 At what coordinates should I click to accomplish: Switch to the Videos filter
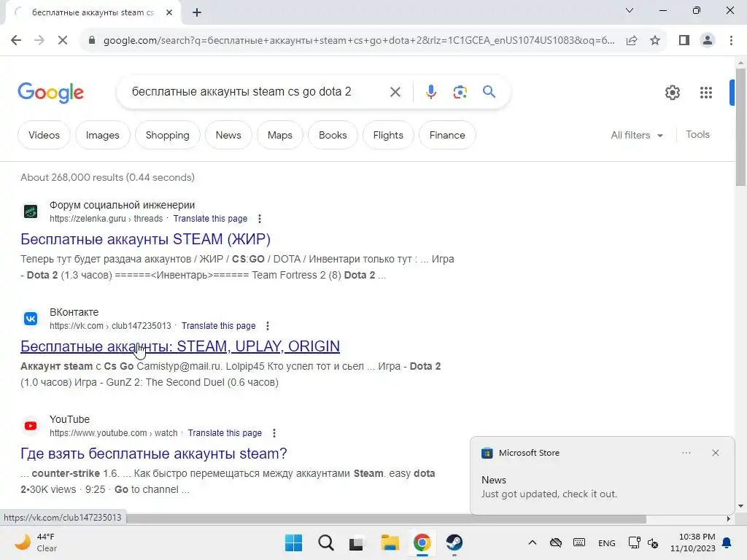click(44, 135)
